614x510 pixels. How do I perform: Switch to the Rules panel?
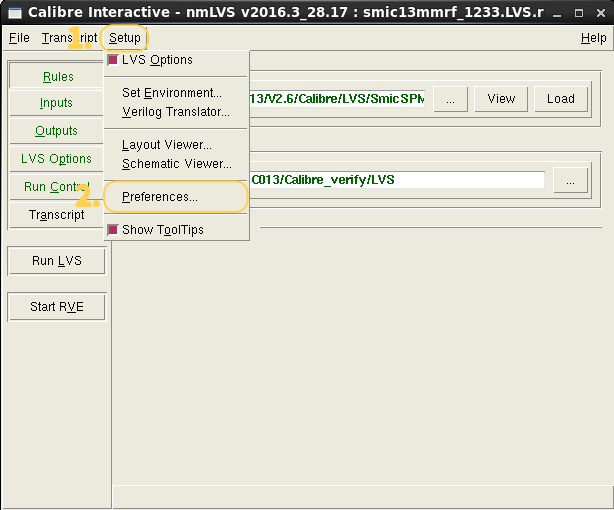57,77
